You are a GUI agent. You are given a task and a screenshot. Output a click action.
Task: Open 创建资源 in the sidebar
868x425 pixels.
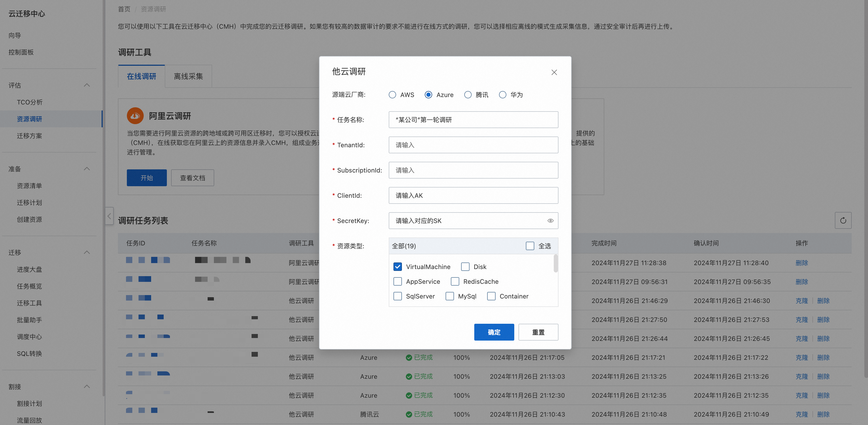click(30, 219)
